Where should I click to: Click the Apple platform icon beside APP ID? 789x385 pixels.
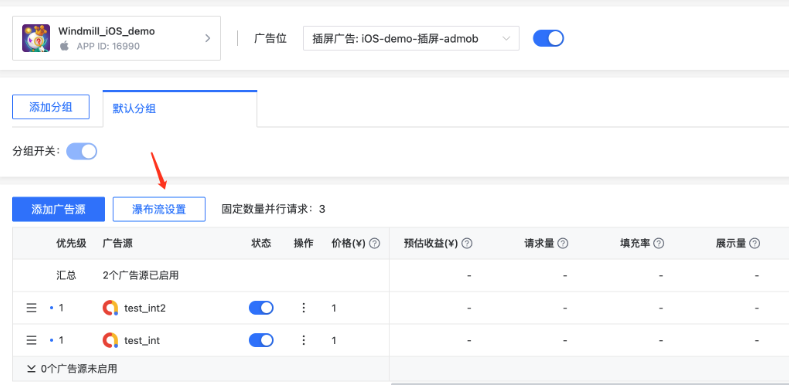[x=64, y=46]
